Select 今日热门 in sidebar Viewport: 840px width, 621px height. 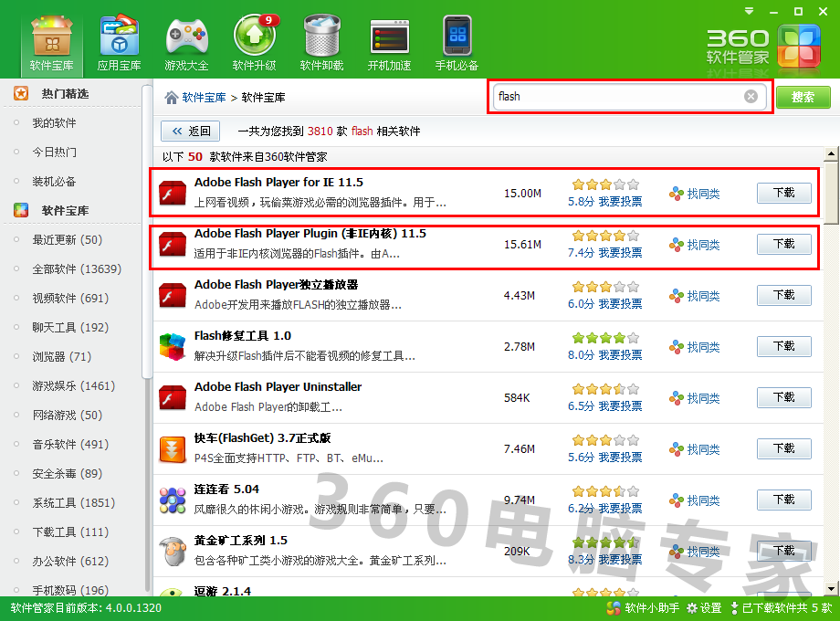click(54, 153)
